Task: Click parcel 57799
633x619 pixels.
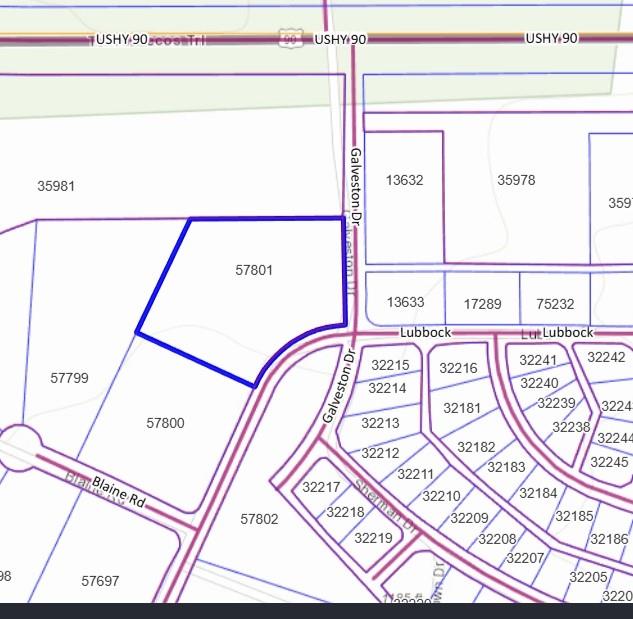Action: (x=69, y=378)
